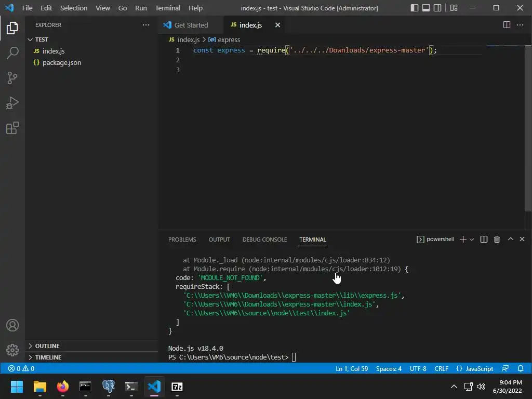Click the VS Code logo in title bar
The image size is (532, 399).
pos(9,8)
